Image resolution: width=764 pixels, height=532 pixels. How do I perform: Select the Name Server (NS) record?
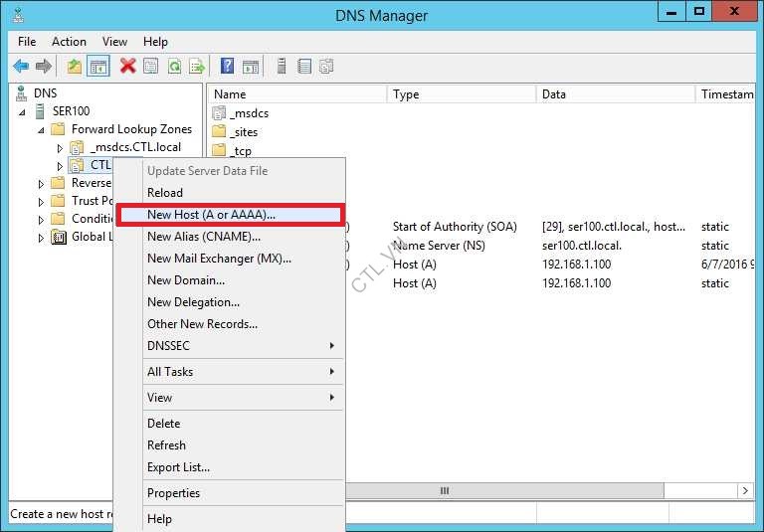pos(439,246)
